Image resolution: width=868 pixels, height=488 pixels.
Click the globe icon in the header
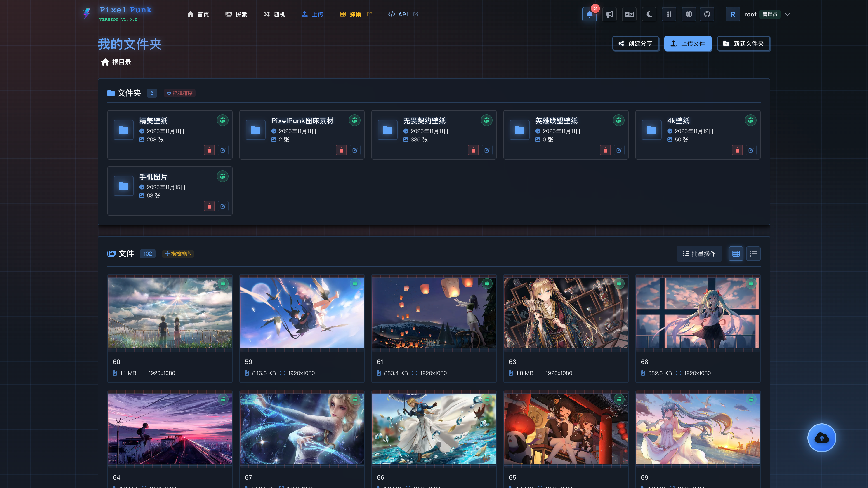click(689, 14)
